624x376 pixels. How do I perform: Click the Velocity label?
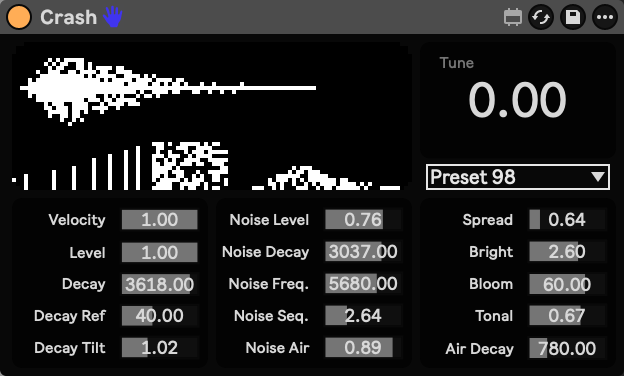click(x=77, y=220)
